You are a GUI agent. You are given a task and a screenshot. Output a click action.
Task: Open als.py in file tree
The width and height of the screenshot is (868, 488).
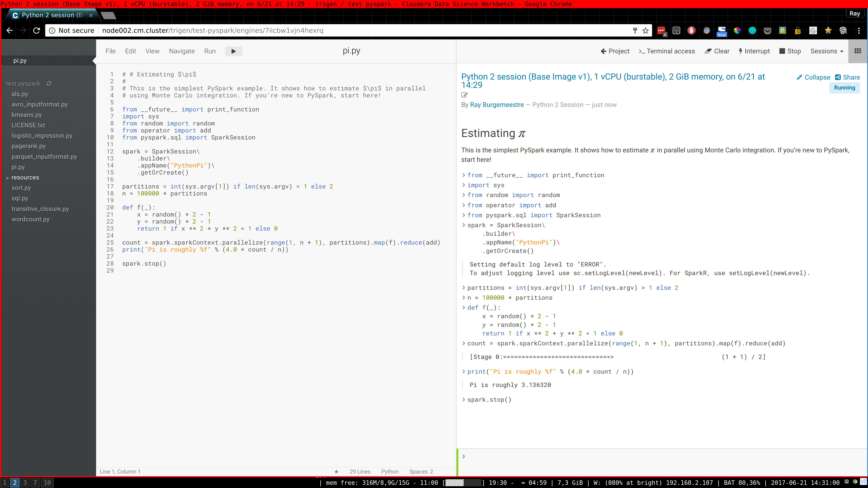point(19,94)
